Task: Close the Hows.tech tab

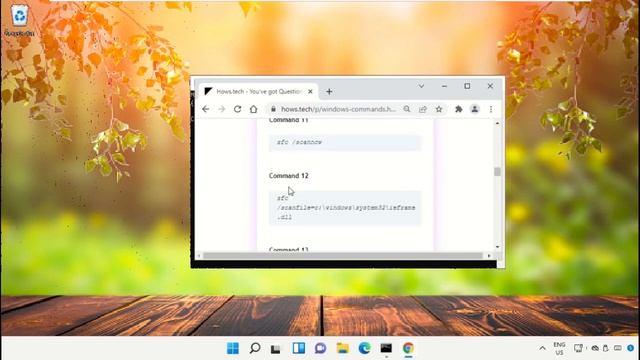Action: click(x=310, y=91)
